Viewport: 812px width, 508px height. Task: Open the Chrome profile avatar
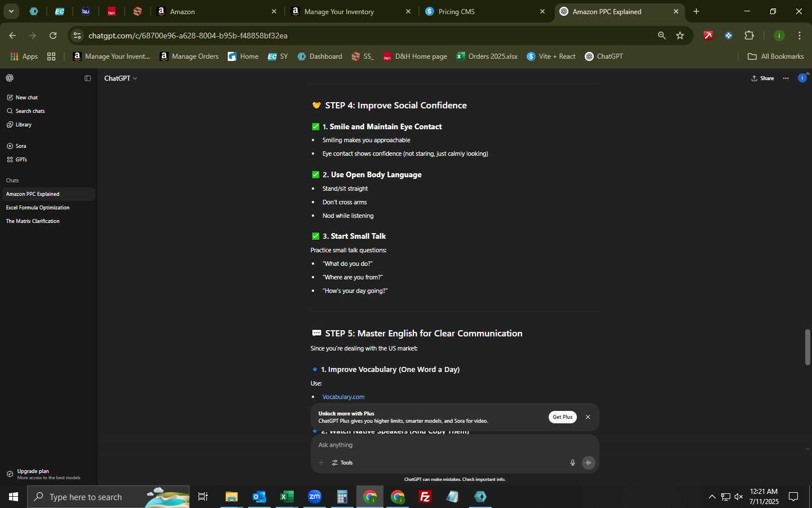click(x=779, y=36)
